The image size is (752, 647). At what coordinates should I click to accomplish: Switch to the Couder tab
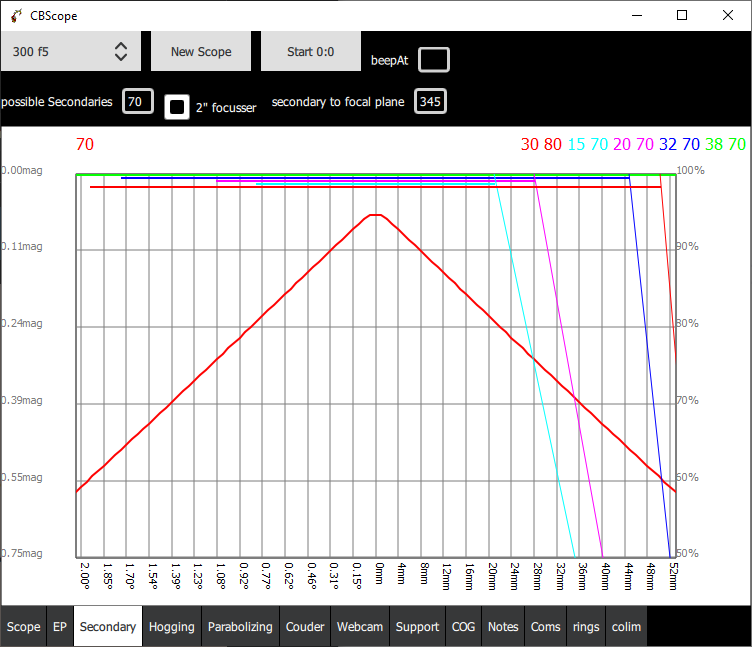click(305, 626)
